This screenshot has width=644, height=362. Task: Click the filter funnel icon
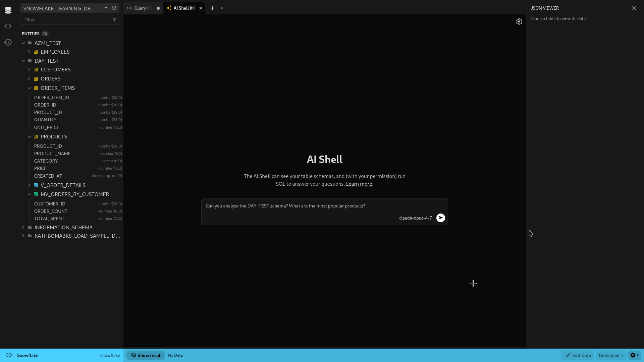(x=114, y=20)
